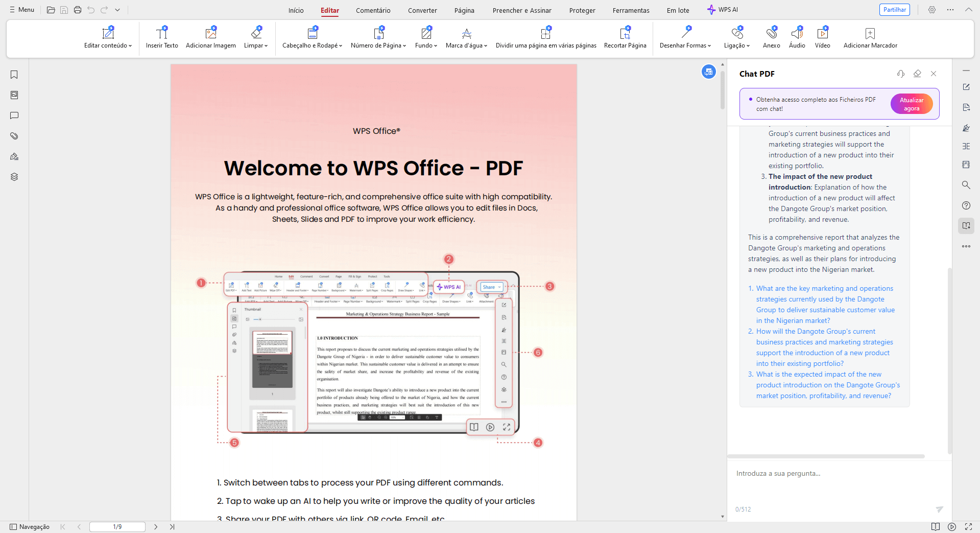Viewport: 980px width, 533px height.
Task: Click the headset support icon in Chat PDF
Action: (901, 74)
